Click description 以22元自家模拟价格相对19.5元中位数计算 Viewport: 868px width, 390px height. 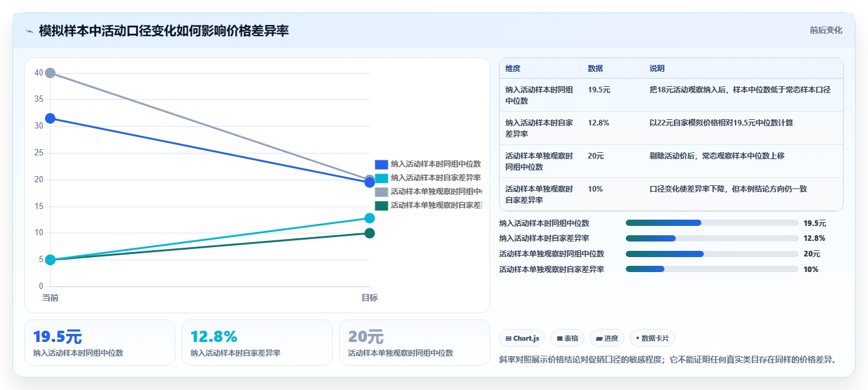(x=721, y=123)
